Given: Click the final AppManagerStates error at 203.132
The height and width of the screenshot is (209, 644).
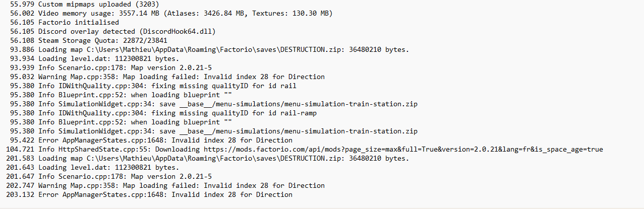Looking at the screenshot, I should (x=149, y=194).
